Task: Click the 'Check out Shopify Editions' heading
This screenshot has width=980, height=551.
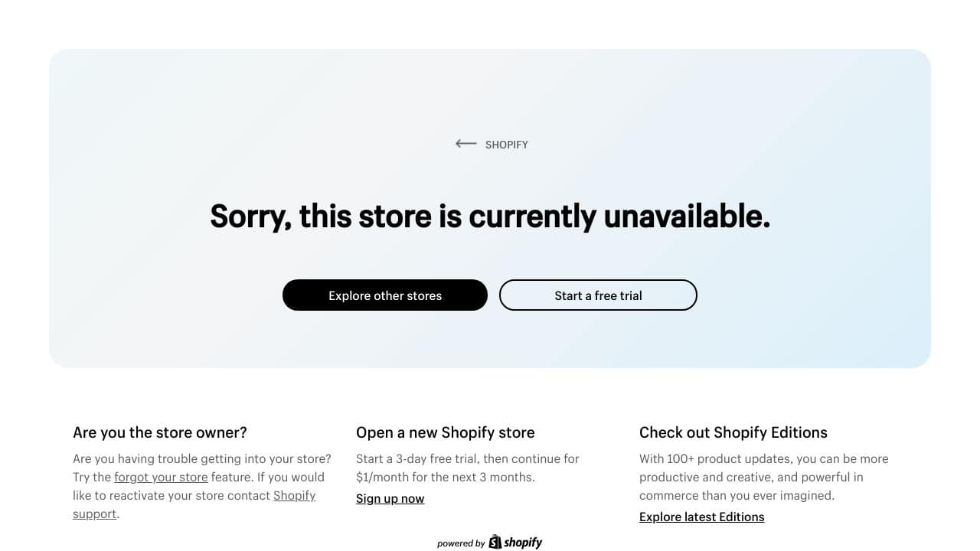Action: tap(733, 432)
